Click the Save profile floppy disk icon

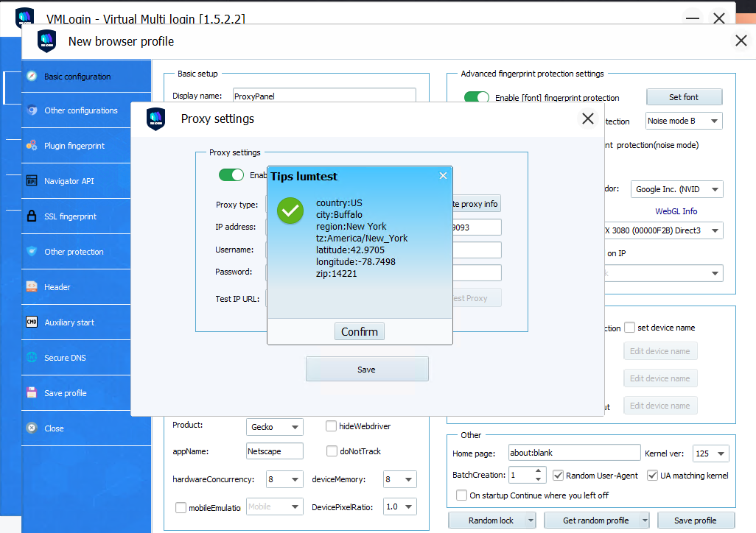(32, 393)
